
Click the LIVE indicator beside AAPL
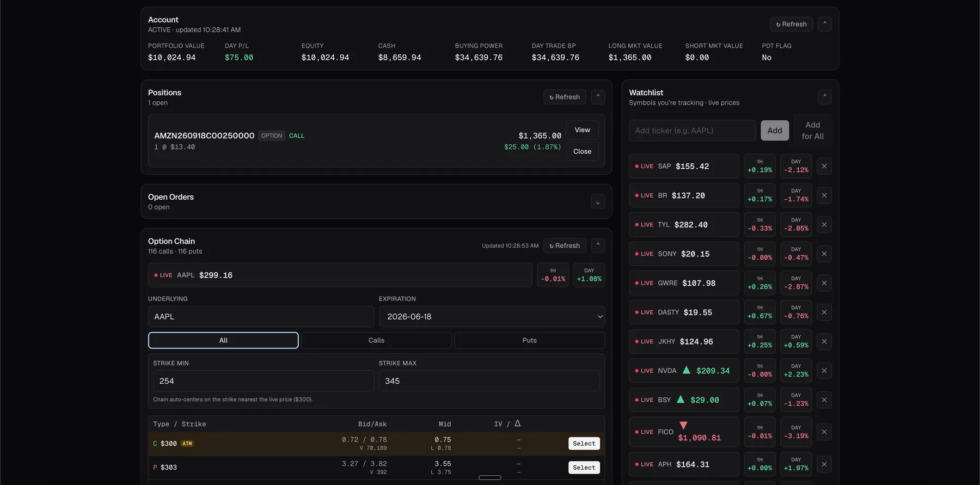163,275
